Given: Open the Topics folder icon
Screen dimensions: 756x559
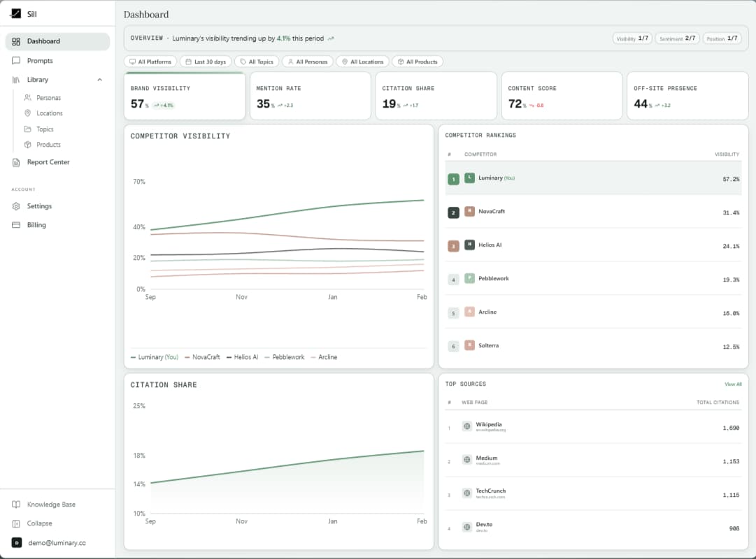Looking at the screenshot, I should [27, 129].
